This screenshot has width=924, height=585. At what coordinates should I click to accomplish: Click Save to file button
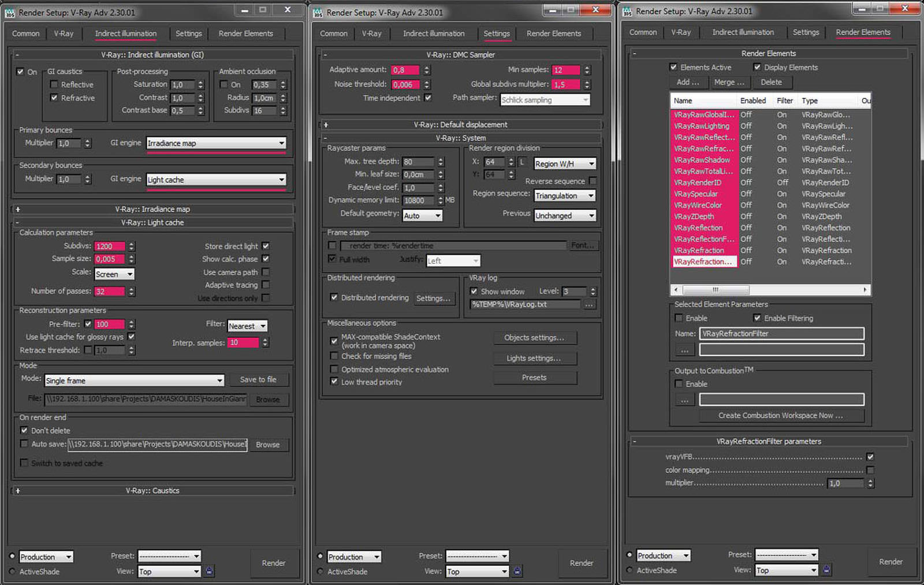pos(258,379)
